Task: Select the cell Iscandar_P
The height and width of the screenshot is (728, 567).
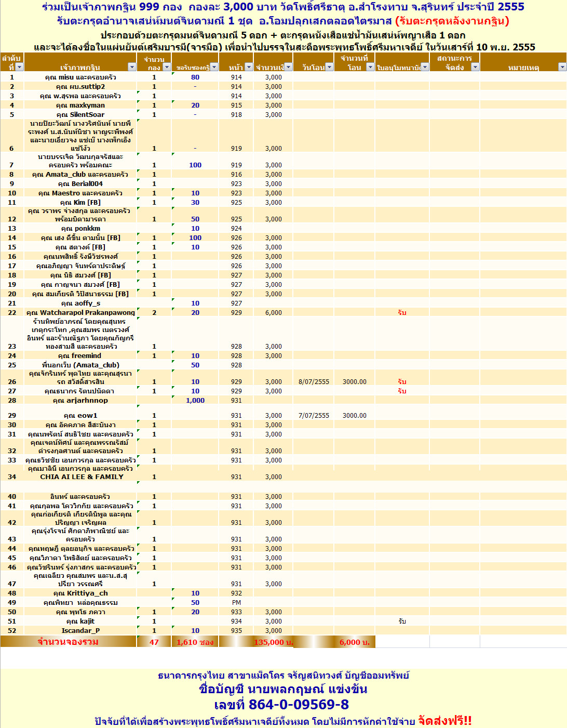Action: point(80,631)
